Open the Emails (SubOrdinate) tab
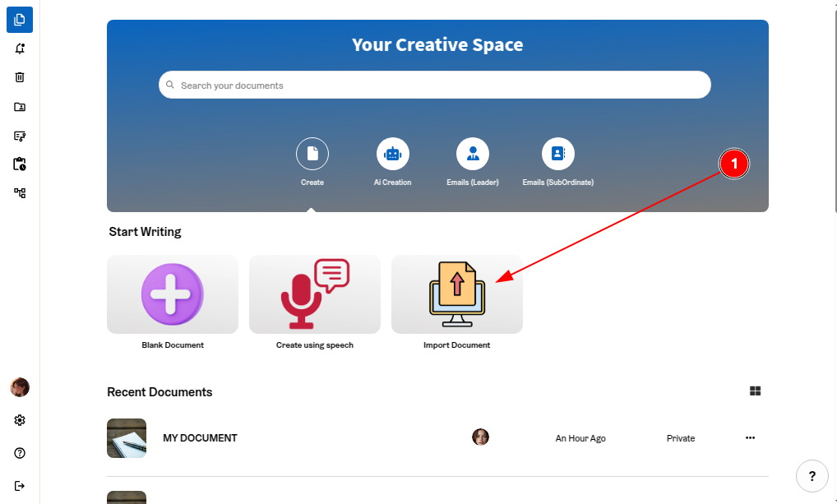 (x=558, y=154)
